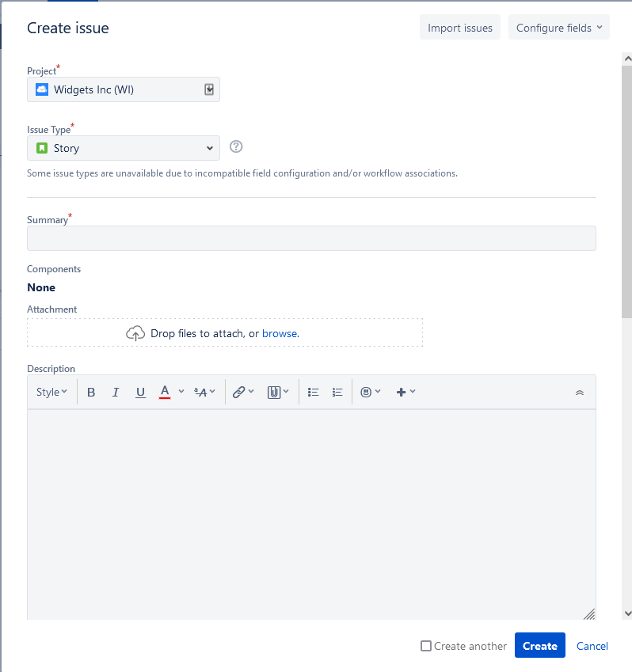This screenshot has height=672, width=632.
Task: Click the Import issues button
Action: click(459, 28)
